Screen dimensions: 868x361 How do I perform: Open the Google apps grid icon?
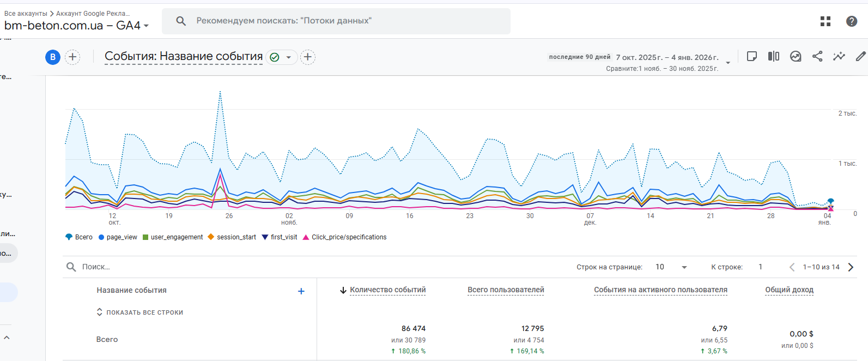[825, 21]
